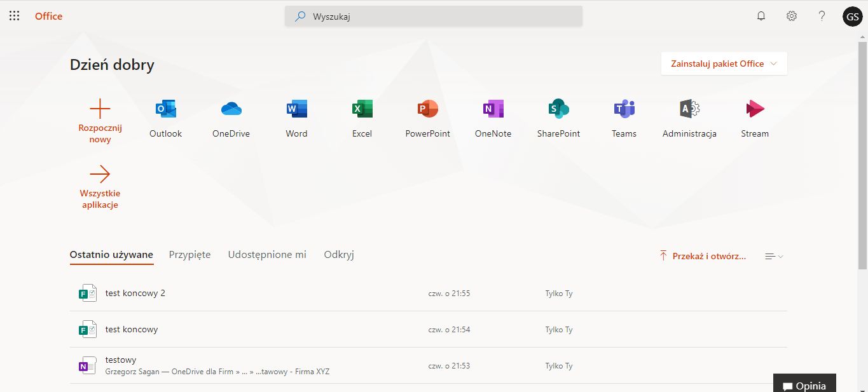Switch to the Udostępnione mi tab
The height and width of the screenshot is (392, 868).
267,255
